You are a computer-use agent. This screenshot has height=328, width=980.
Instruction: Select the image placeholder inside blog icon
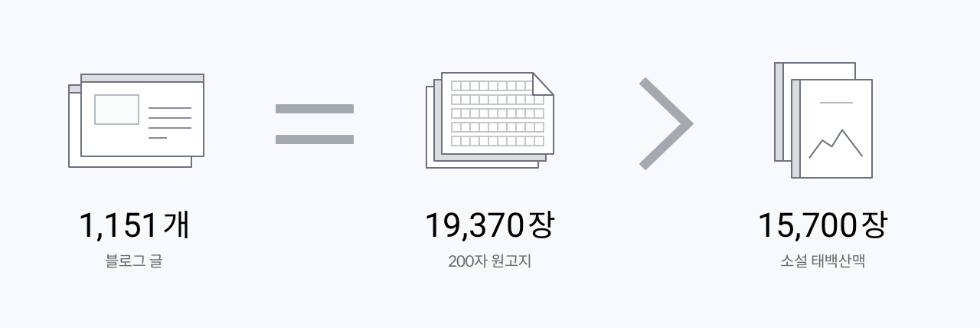pos(116,110)
